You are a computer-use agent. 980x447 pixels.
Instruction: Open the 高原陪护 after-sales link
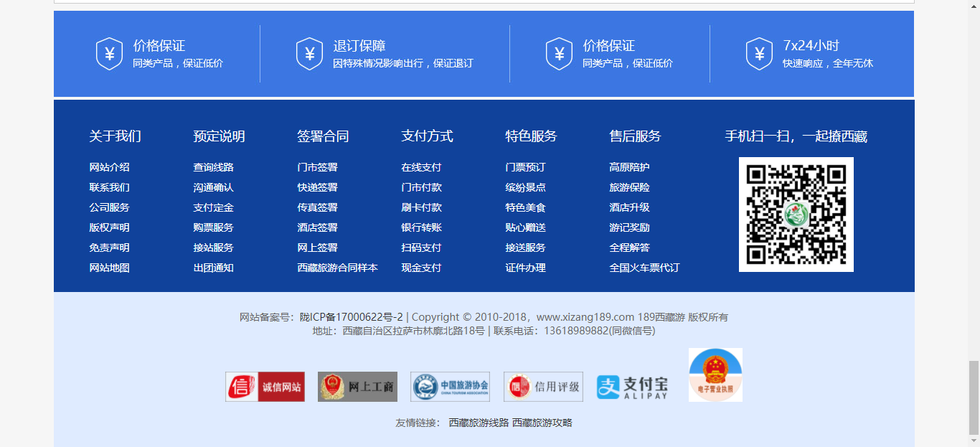click(x=629, y=167)
